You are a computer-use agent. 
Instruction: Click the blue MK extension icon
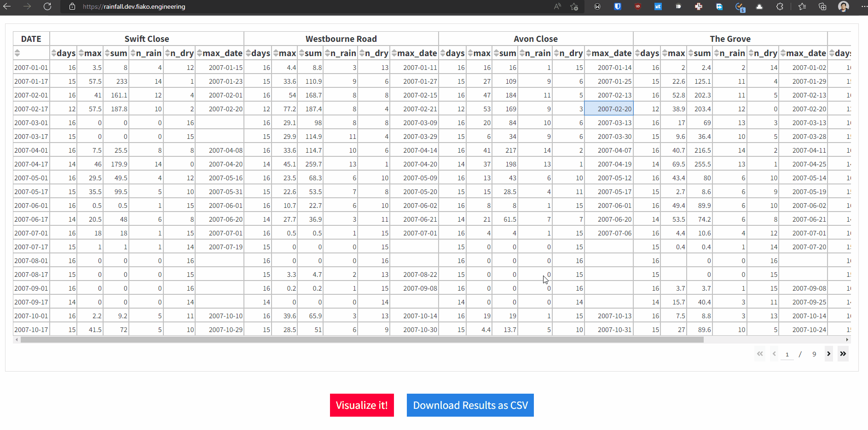point(658,6)
